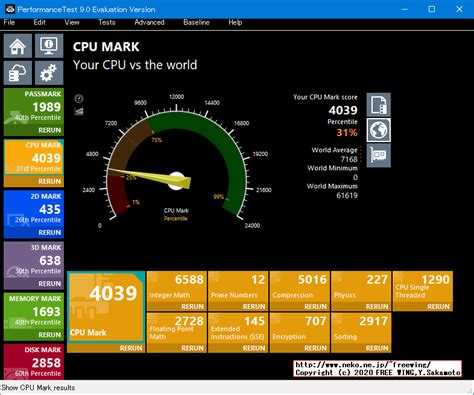
Task: Select the Prime Numbers 12 tile
Action: (238, 287)
